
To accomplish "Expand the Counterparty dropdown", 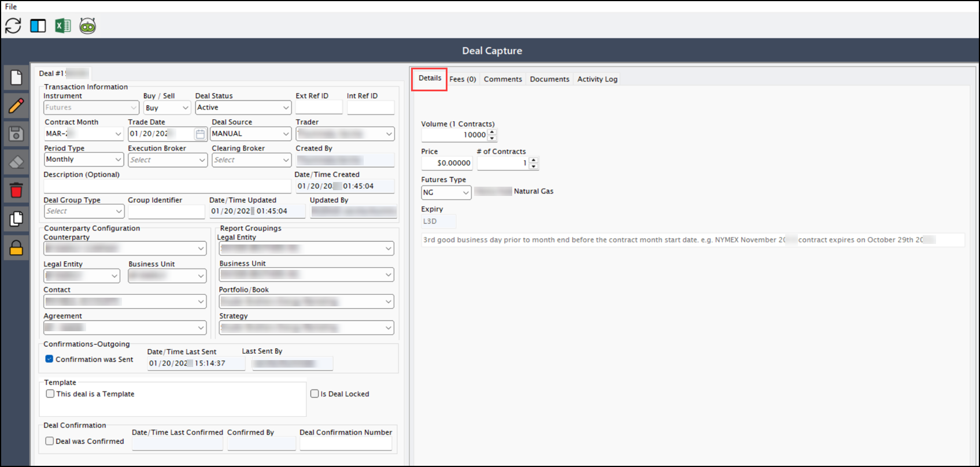I will point(125,249).
